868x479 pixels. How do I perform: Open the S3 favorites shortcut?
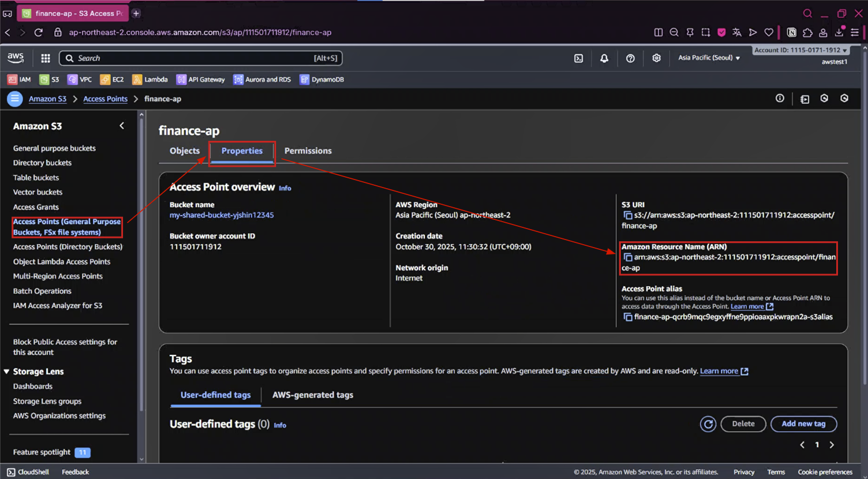point(49,80)
